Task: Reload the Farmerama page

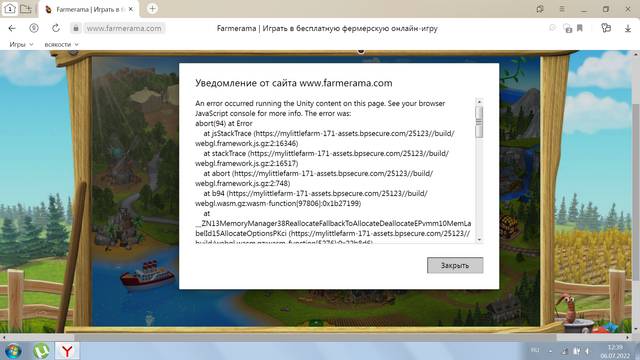Action: click(x=56, y=28)
